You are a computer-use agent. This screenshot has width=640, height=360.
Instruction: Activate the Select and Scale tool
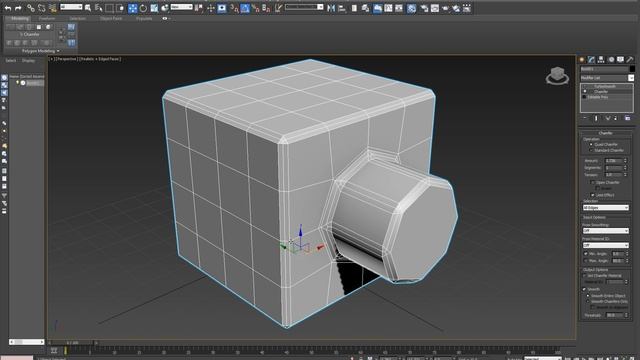[154, 8]
